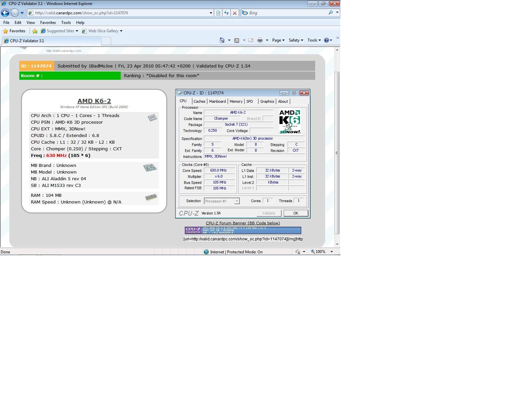Click the Print printer icon
Screen dimensions: 532x397
pyautogui.click(x=260, y=40)
